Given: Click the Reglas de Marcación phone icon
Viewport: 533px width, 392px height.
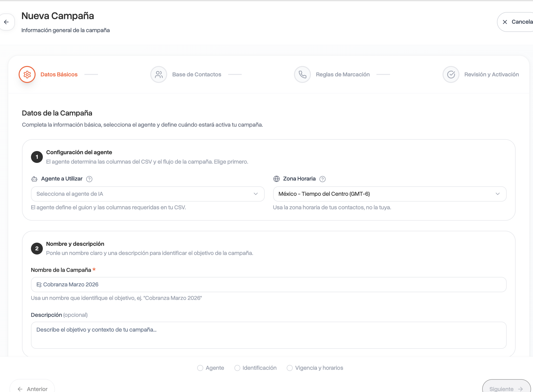Looking at the screenshot, I should (302, 74).
